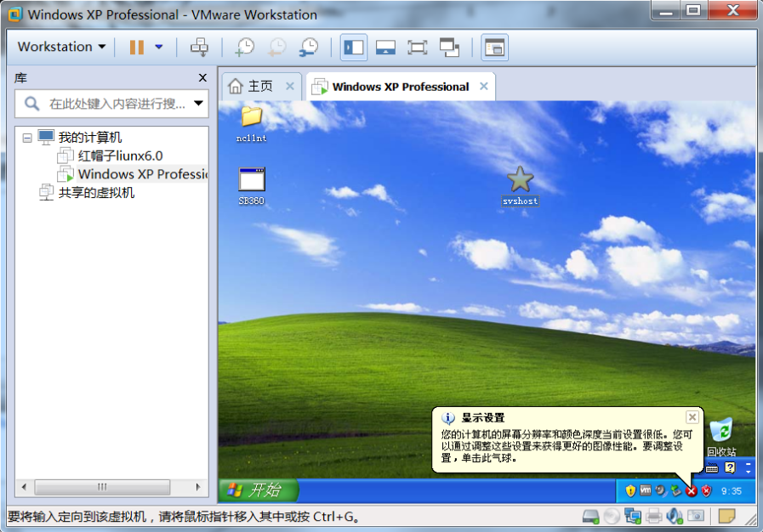This screenshot has height=532, width=763.
Task: Click the XP taskbar clock 9:35
Action: pyautogui.click(x=732, y=491)
